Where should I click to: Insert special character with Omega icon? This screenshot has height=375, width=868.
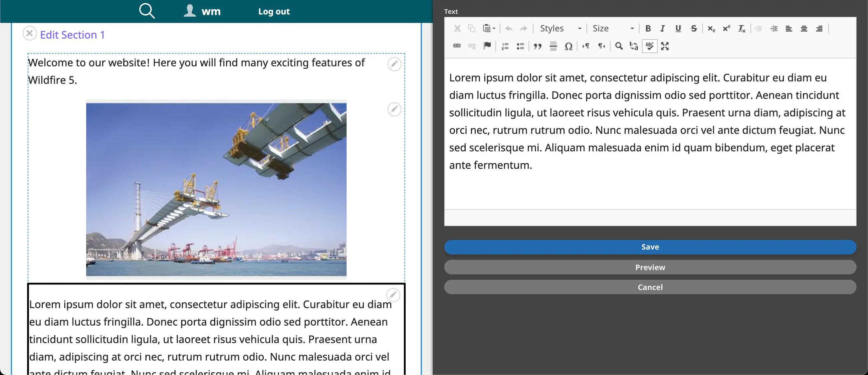[569, 46]
